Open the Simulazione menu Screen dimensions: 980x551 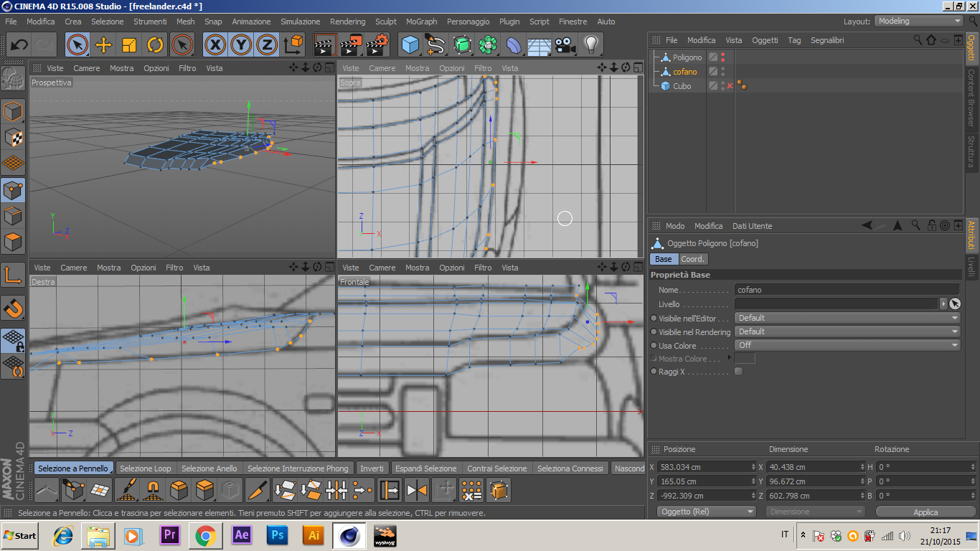(x=301, y=22)
